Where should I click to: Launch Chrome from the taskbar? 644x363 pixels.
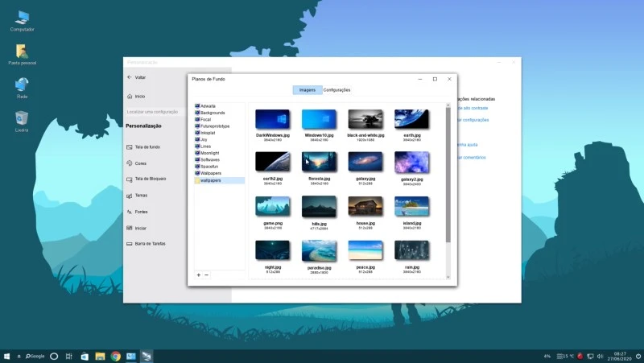[116, 356]
